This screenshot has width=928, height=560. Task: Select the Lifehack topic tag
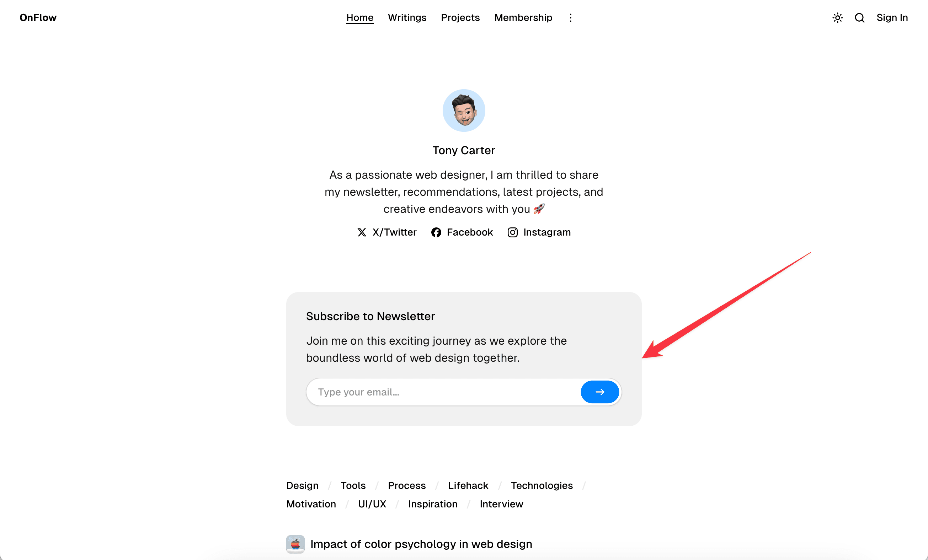pos(468,486)
